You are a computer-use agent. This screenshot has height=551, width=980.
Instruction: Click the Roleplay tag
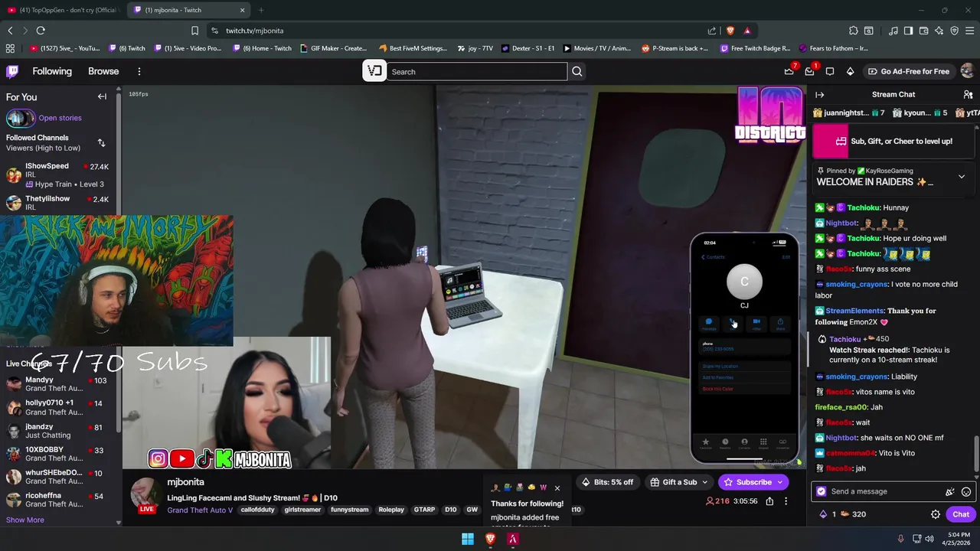click(x=391, y=510)
